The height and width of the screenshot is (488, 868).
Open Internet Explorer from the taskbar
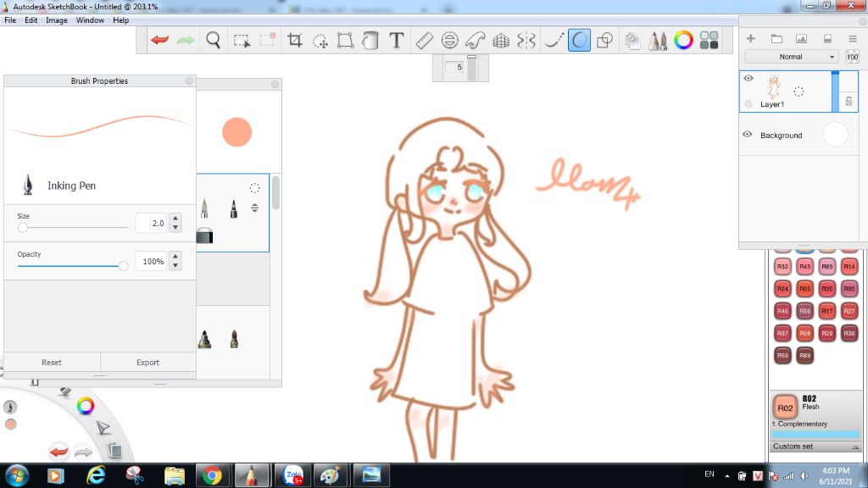tap(96, 475)
